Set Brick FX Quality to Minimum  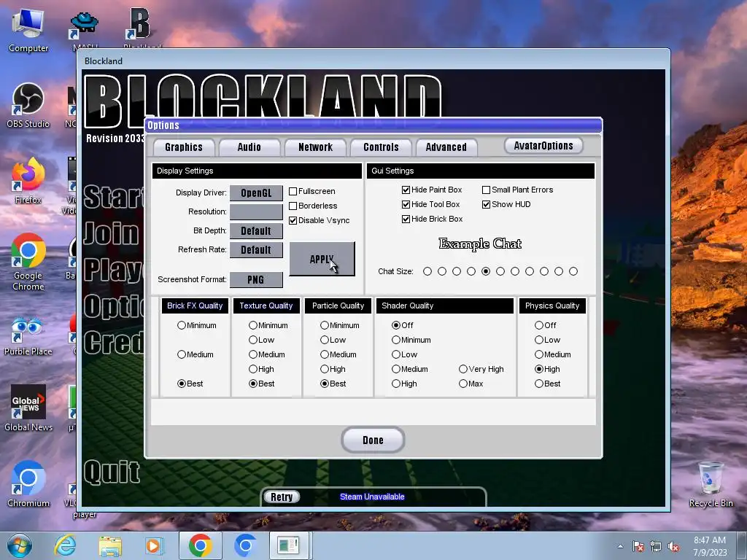click(x=182, y=325)
